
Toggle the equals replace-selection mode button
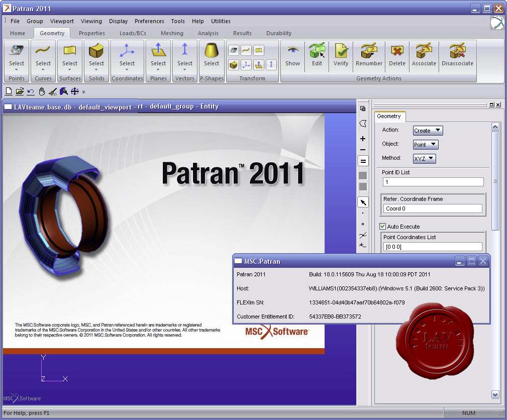[363, 161]
